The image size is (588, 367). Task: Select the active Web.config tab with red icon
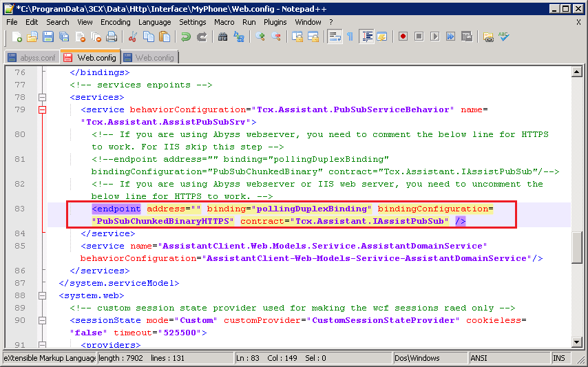pos(90,57)
